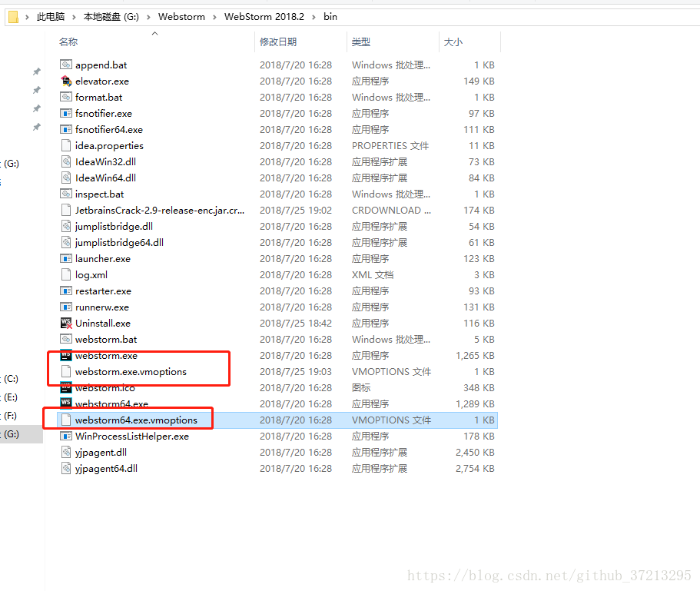Click the jumplistbridge64.dll file icon
The height and width of the screenshot is (591, 700).
click(66, 242)
